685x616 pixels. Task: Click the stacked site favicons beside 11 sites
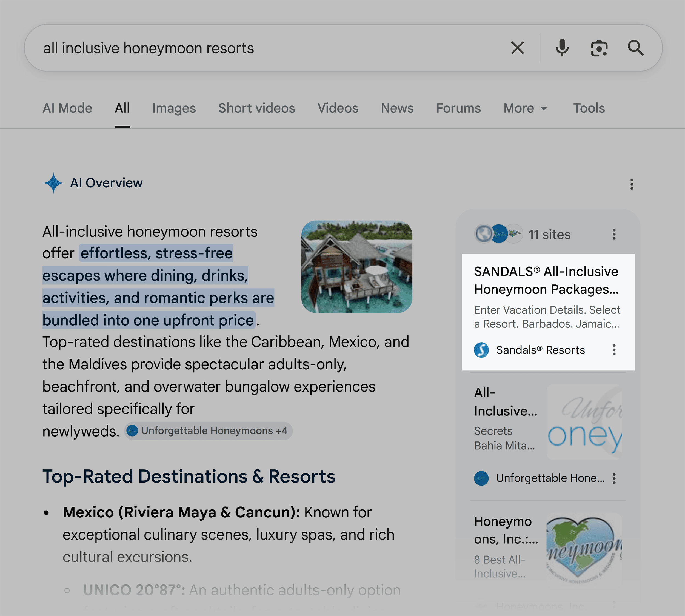tap(498, 234)
